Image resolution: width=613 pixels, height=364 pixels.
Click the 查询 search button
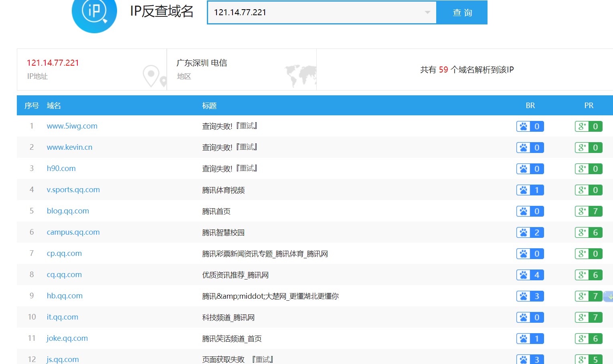(x=462, y=12)
